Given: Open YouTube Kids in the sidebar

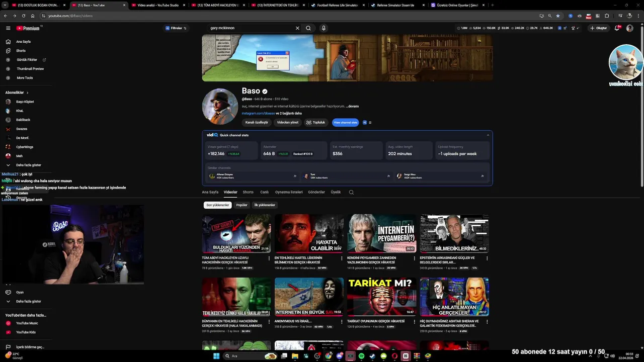Looking at the screenshot, I should coord(25,332).
